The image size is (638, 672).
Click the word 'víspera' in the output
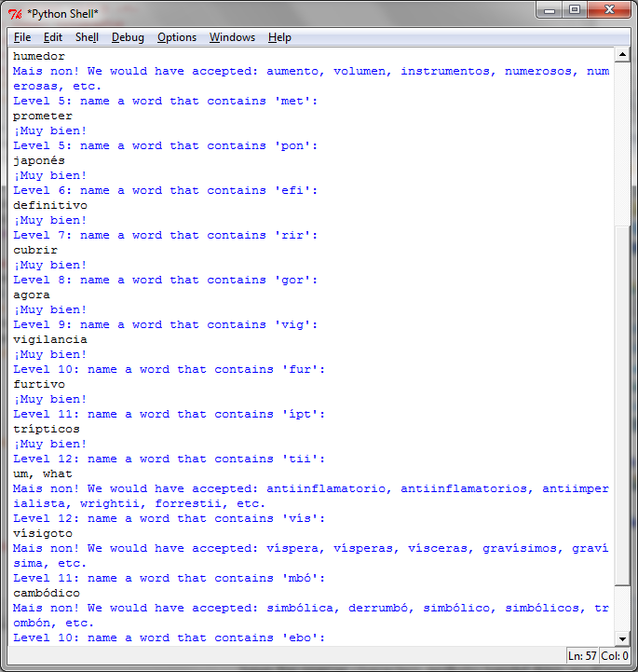click(292, 549)
